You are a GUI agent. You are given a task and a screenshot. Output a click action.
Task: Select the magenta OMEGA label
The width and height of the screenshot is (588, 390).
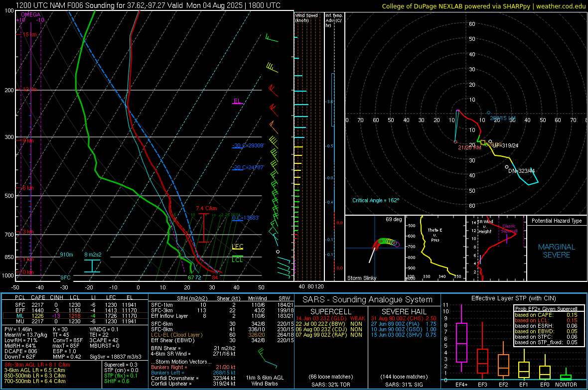click(x=31, y=14)
